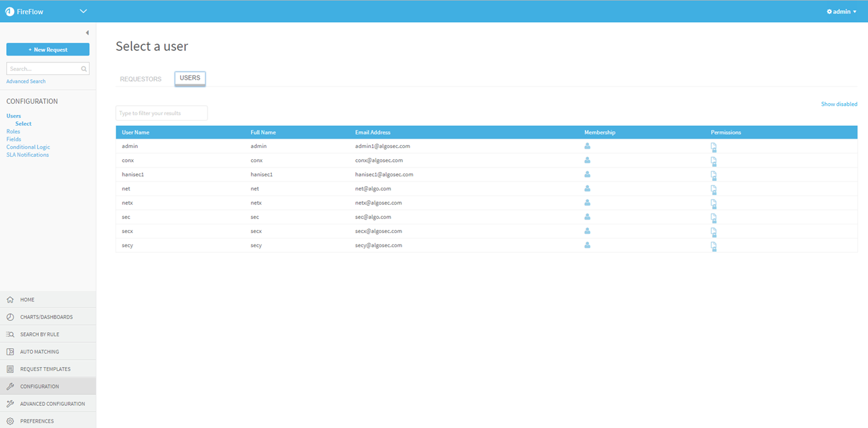868x428 pixels.
Task: Expand the FireFlow application dropdown chevron
Action: pos(83,11)
